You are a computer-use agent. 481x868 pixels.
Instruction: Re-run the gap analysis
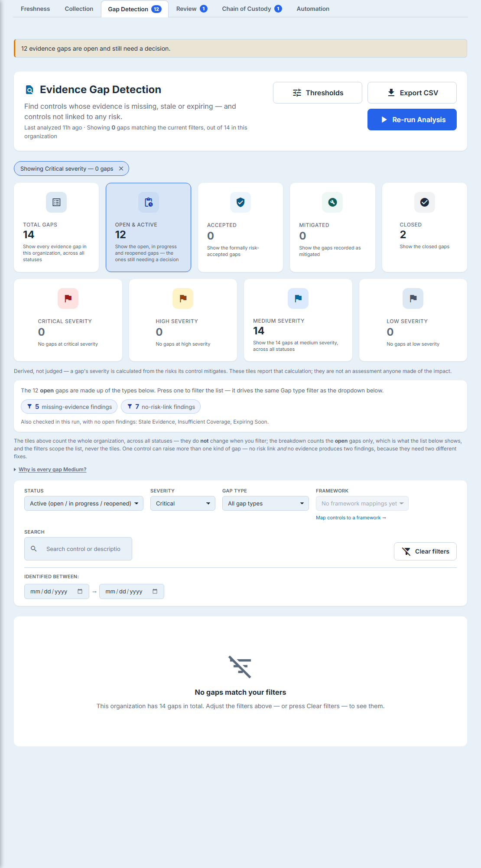[412, 120]
